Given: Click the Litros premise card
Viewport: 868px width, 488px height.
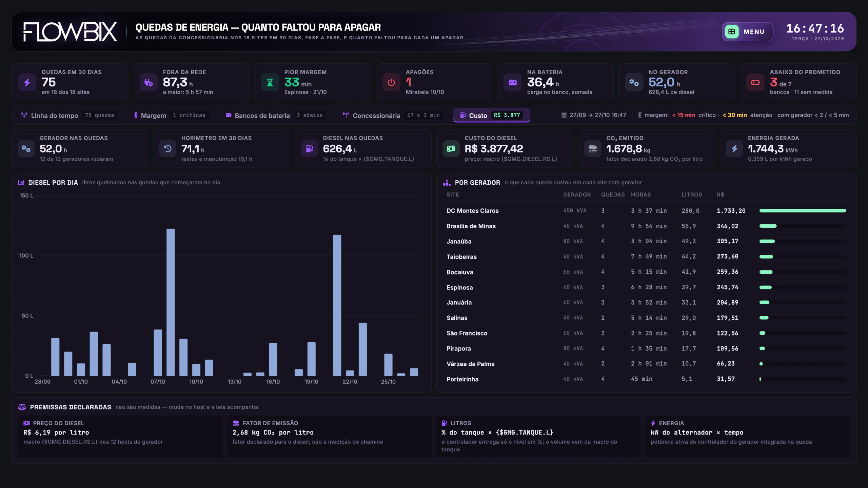Looking at the screenshot, I should [539, 436].
